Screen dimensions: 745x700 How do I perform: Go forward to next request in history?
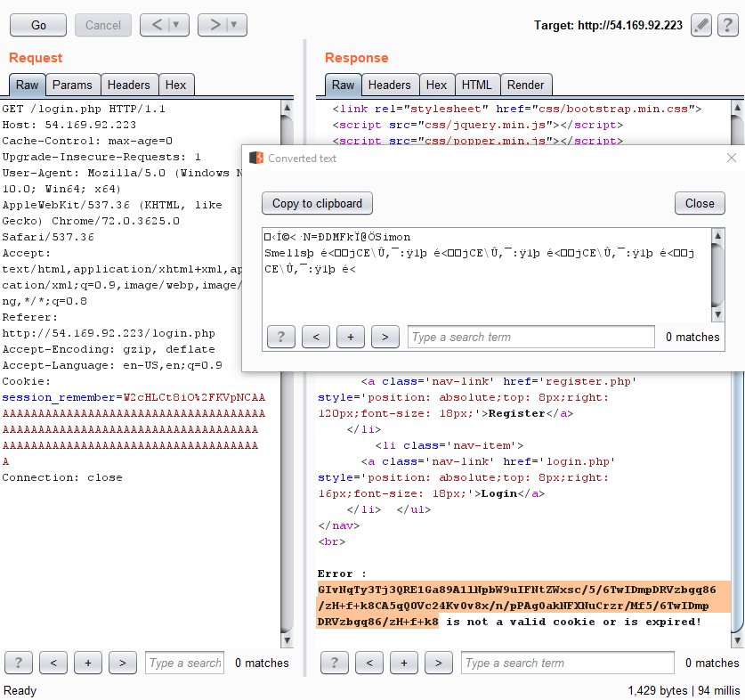[215, 25]
